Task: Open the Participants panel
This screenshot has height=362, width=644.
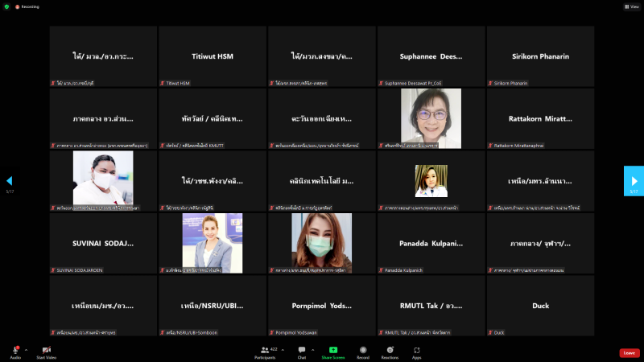Action: (x=265, y=350)
